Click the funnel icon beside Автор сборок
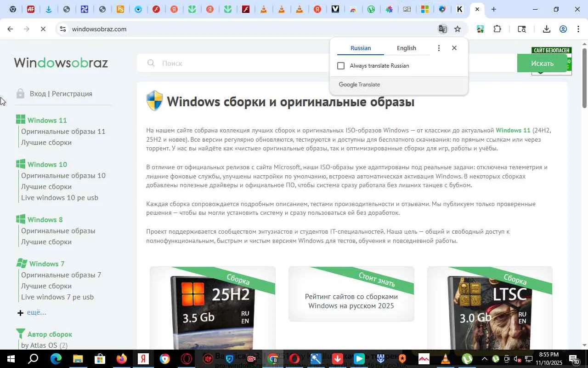 click(x=21, y=333)
